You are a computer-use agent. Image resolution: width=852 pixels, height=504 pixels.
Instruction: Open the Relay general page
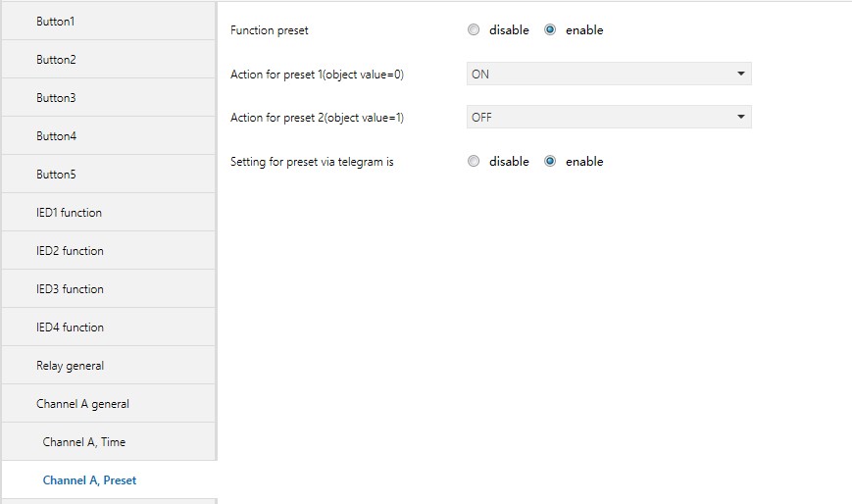70,365
